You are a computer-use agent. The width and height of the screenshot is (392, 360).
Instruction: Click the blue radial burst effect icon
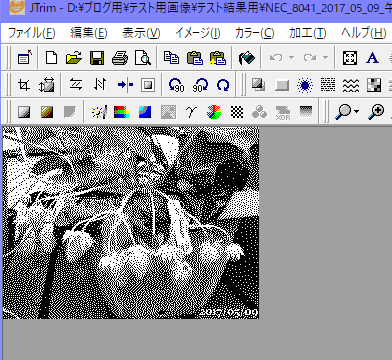(305, 85)
